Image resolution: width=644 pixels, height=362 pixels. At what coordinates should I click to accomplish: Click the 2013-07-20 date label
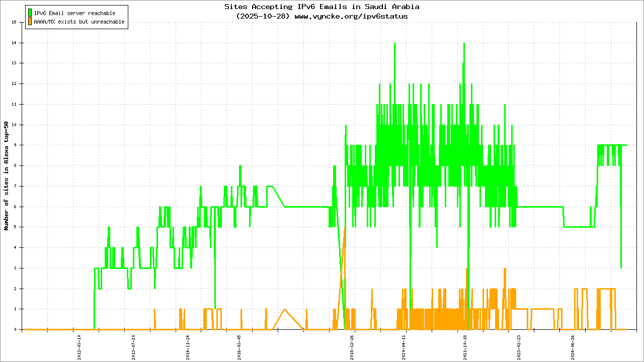tap(133, 346)
